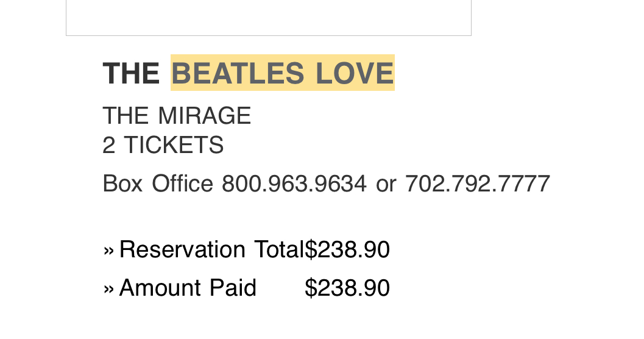Click the word Reservation
The image size is (644, 339).
click(182, 250)
